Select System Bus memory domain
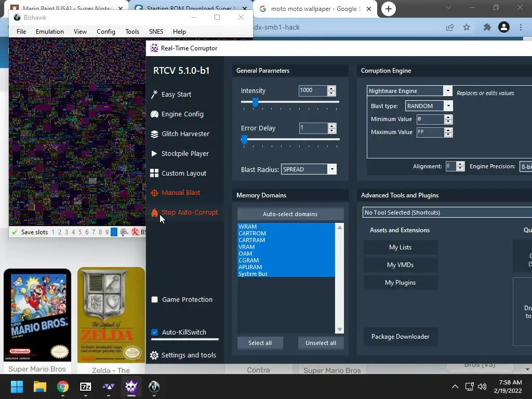The height and width of the screenshot is (399, 532). pos(286,274)
